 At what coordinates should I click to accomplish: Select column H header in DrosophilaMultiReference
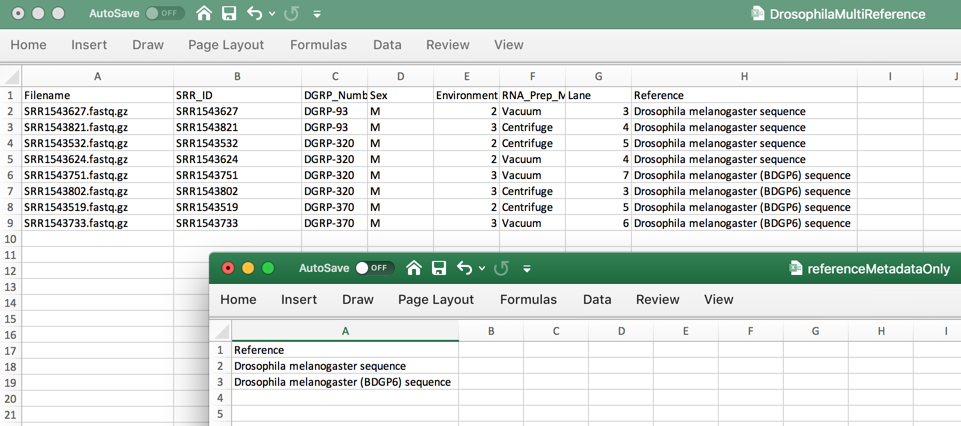tap(744, 77)
